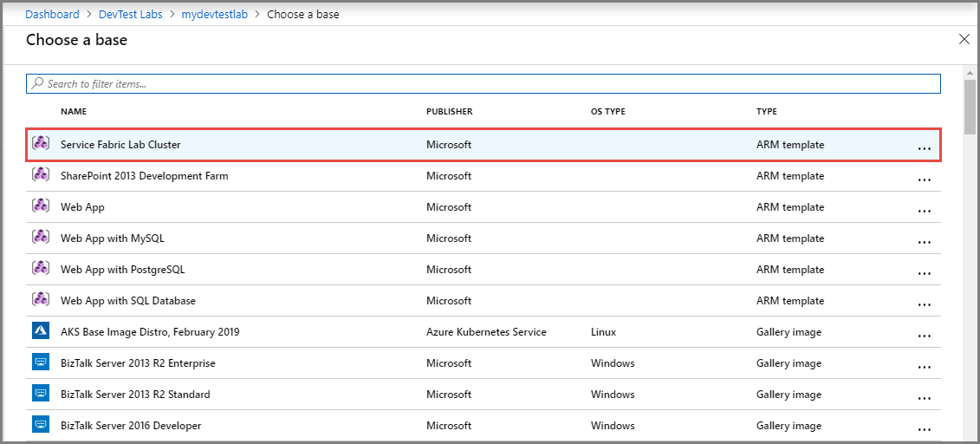980x444 pixels.
Task: Select BizTalk Server 2013 R2 Standard name
Action: click(x=136, y=395)
